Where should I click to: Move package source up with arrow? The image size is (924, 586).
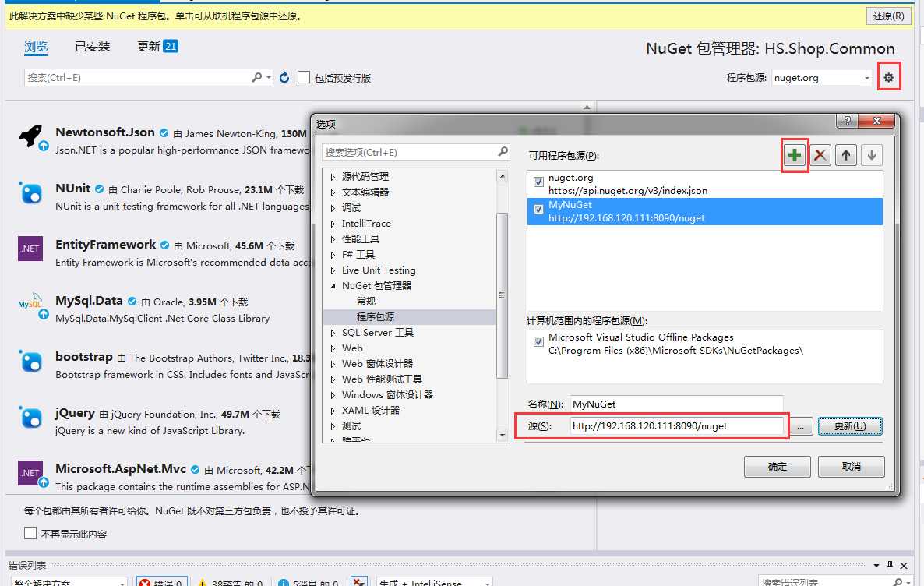click(845, 155)
